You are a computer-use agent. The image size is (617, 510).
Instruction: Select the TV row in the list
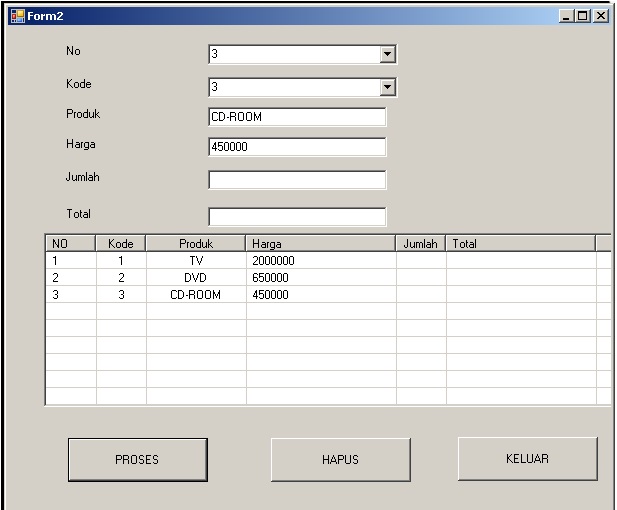196,261
